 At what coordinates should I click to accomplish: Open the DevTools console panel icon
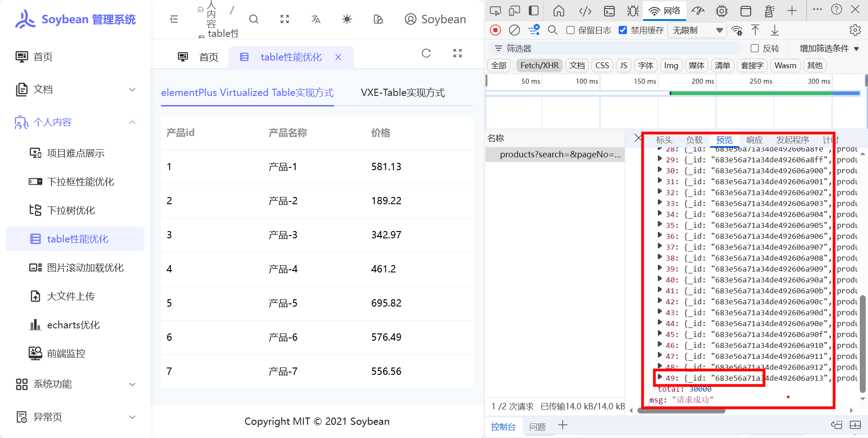click(609, 10)
